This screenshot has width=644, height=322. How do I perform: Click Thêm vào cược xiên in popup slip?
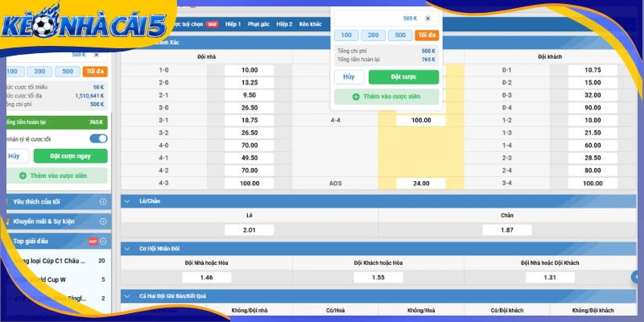386,97
